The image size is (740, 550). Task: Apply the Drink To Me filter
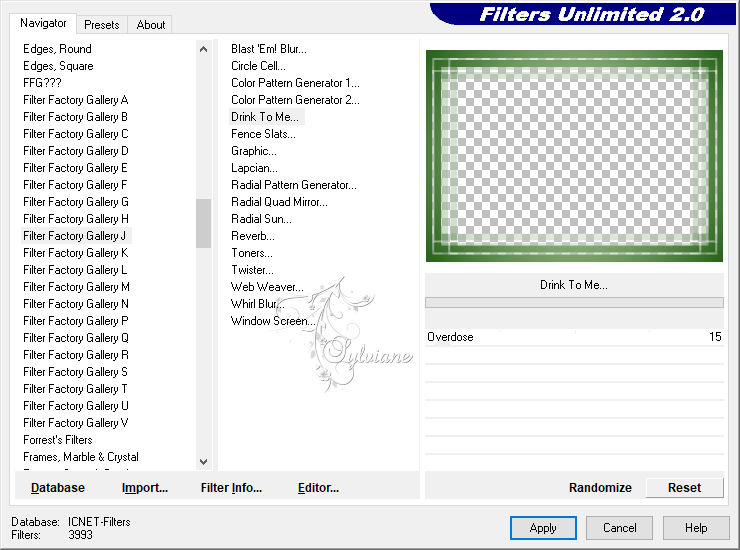click(x=543, y=528)
